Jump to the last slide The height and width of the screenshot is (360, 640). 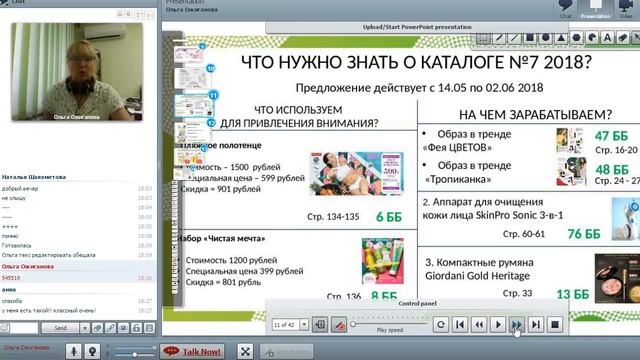point(536,324)
